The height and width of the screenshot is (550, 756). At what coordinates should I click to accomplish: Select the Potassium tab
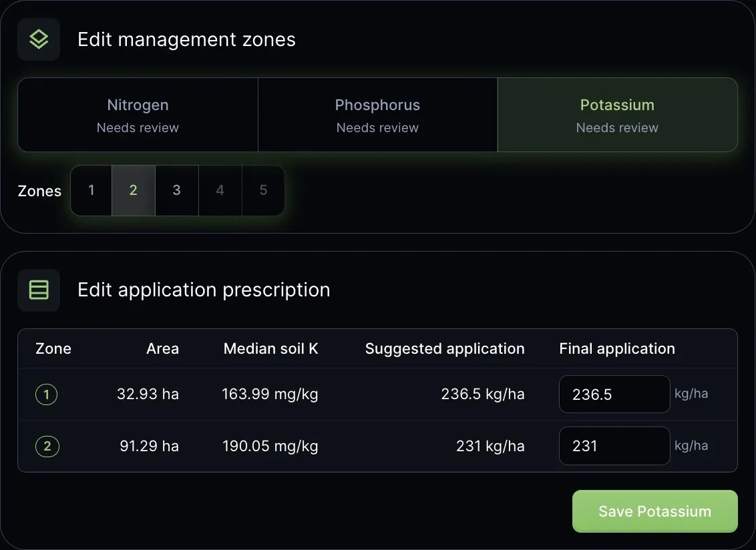coord(617,115)
